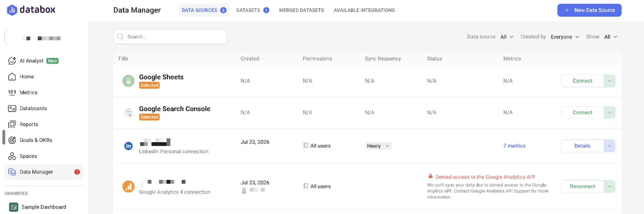644x214 pixels.
Task: Focus the Search input field
Action: tap(170, 37)
